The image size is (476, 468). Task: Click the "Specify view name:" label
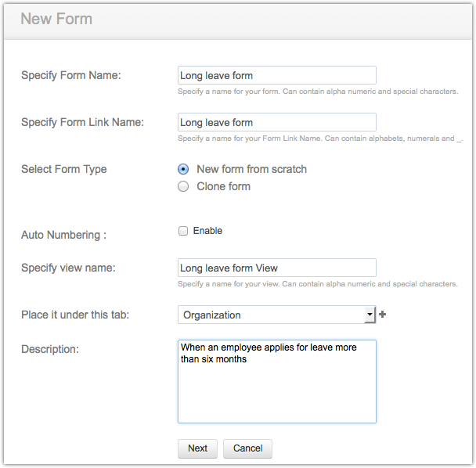click(68, 268)
